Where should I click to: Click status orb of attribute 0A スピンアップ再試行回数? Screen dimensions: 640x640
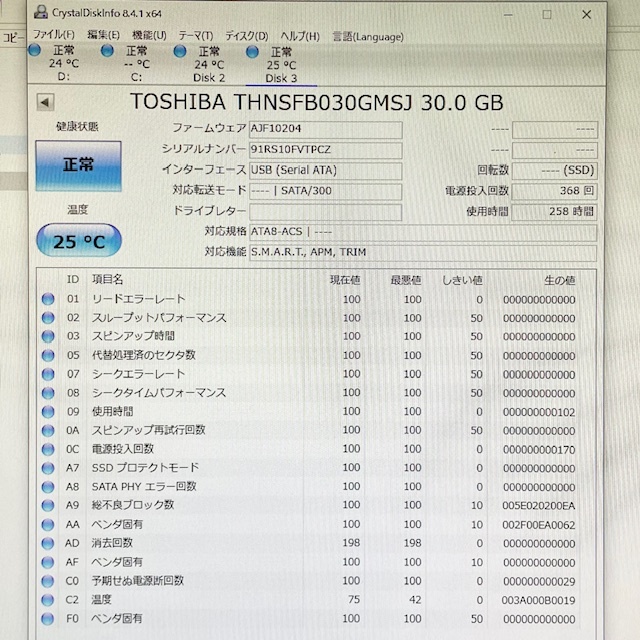48,430
